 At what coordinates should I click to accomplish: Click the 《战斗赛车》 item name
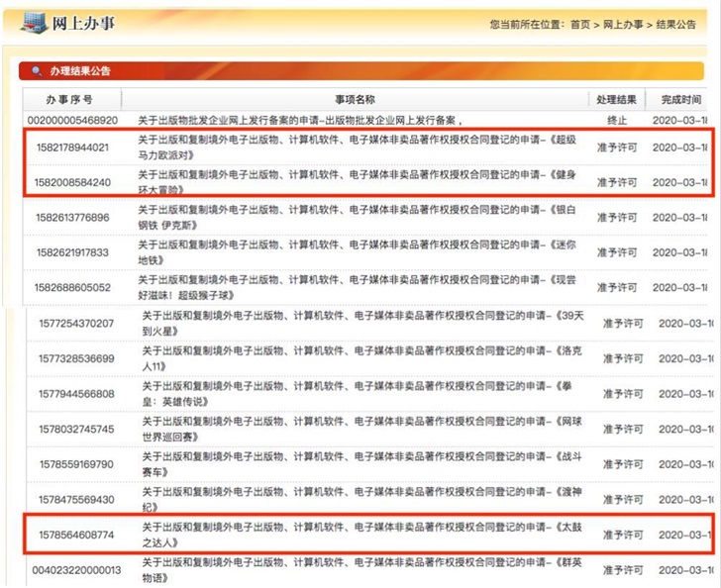(x=362, y=464)
